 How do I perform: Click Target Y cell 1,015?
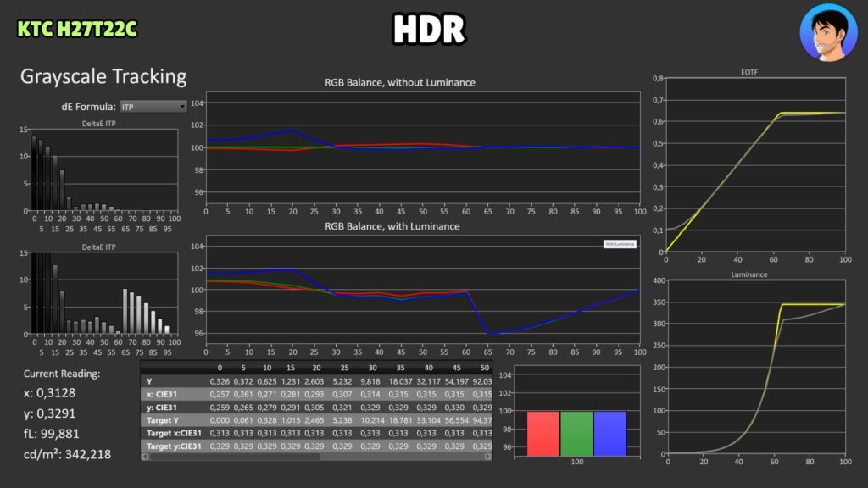coord(291,420)
